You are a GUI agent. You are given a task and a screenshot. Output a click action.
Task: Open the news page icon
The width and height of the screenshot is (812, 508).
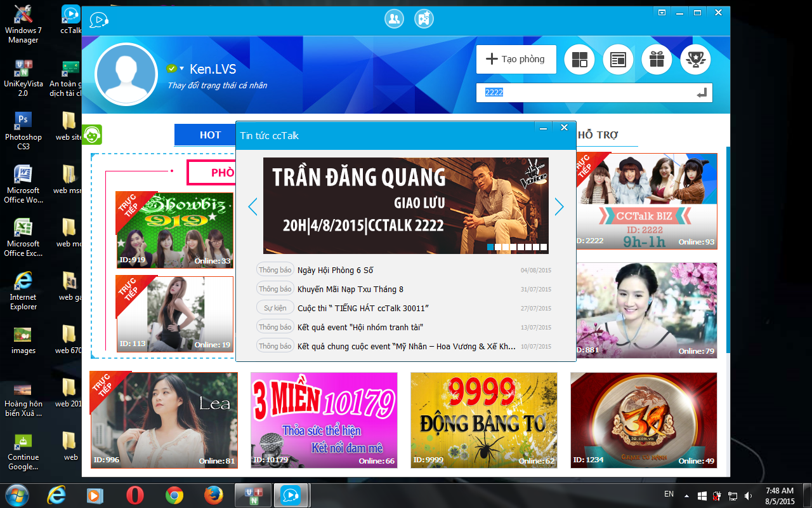[618, 60]
